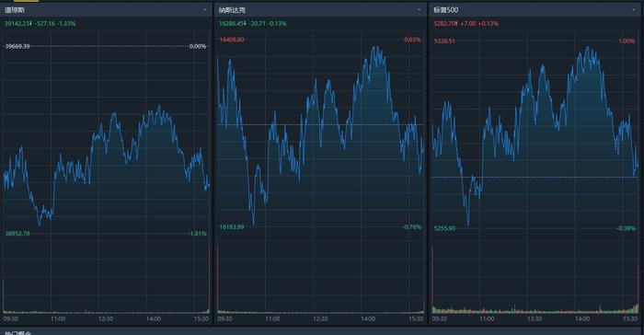The width and height of the screenshot is (644, 335).
Task: Click the -0.38% label in 标普500 chart
Action: pyautogui.click(x=627, y=228)
